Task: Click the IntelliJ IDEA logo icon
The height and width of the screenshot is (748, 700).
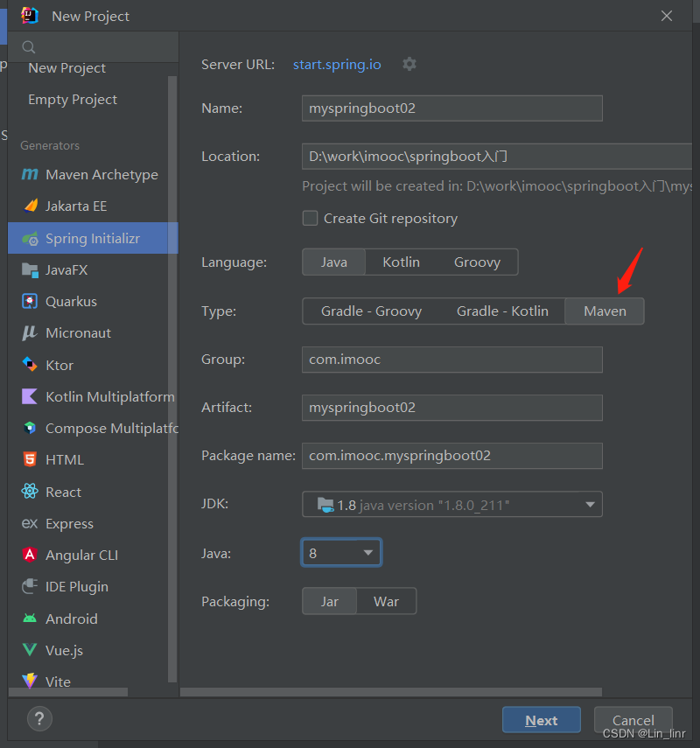Action: click(30, 16)
